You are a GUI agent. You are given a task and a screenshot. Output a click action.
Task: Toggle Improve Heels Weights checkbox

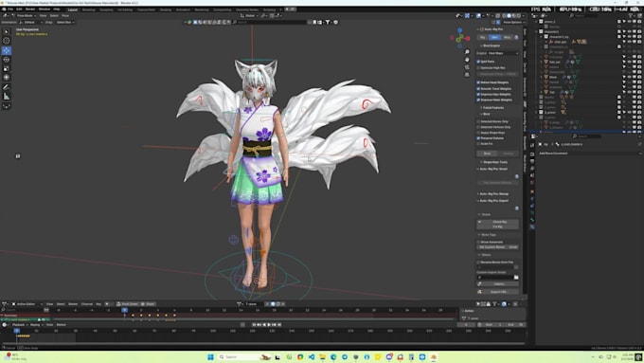(478, 100)
